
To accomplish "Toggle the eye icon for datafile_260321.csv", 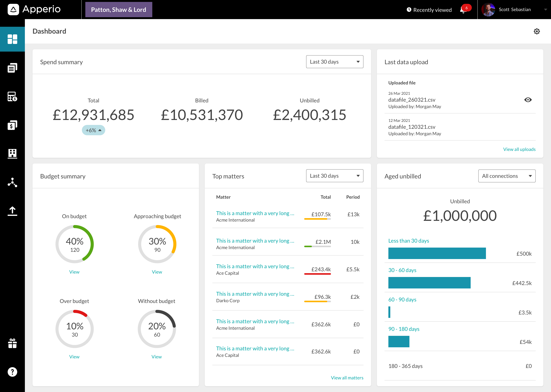I will 528,100.
